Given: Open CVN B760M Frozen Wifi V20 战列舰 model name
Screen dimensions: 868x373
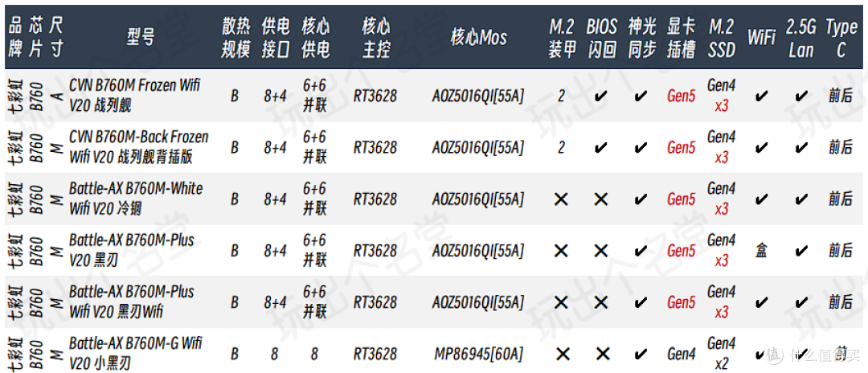Looking at the screenshot, I should click(x=134, y=96).
